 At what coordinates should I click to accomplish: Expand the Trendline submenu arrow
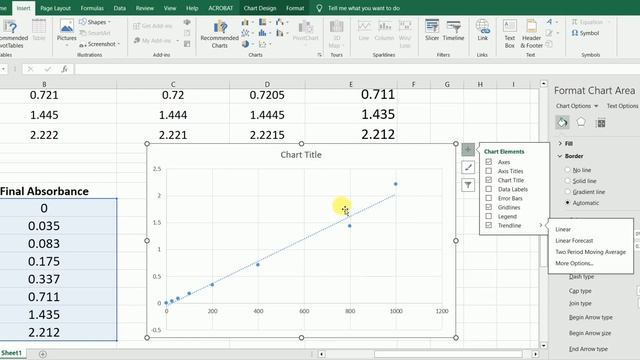(541, 225)
